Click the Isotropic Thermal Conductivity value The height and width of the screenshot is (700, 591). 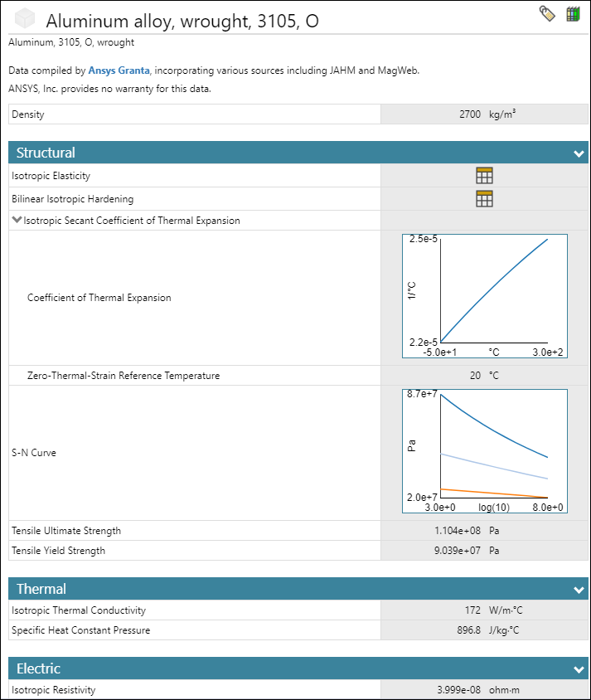pyautogui.click(x=472, y=610)
